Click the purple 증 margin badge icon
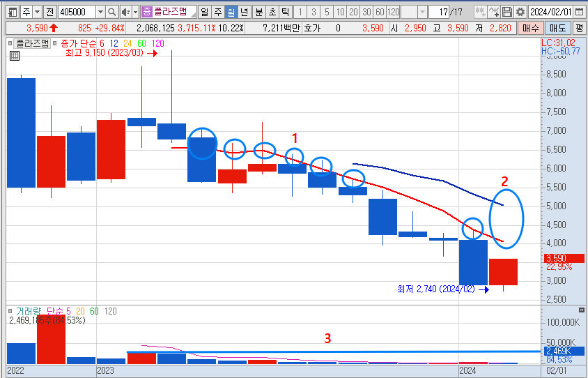The image size is (588, 378). (146, 12)
